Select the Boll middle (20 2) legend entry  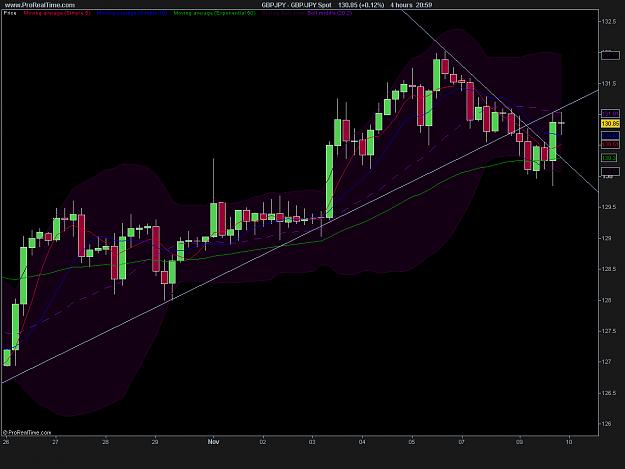[330, 13]
